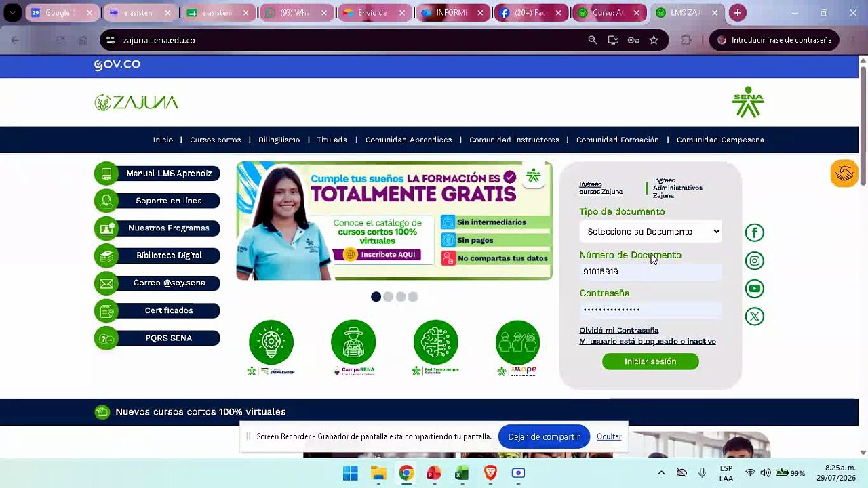Click the Ocultar link
The image size is (868, 488).
click(x=609, y=436)
